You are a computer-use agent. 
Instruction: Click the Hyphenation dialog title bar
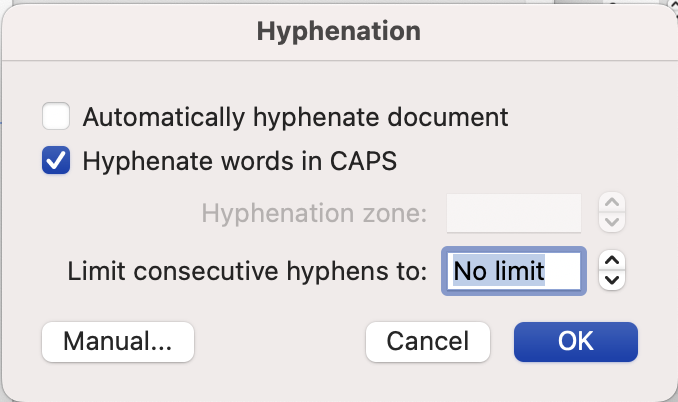tap(339, 31)
